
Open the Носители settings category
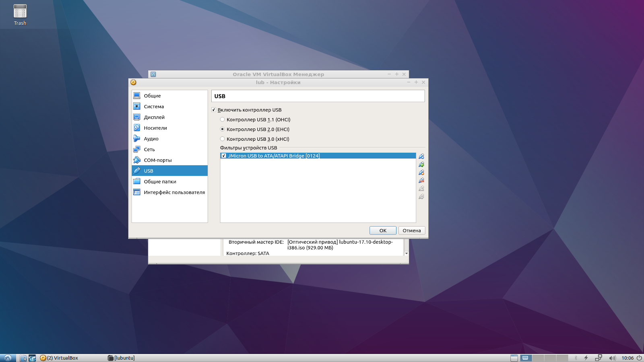click(169, 128)
